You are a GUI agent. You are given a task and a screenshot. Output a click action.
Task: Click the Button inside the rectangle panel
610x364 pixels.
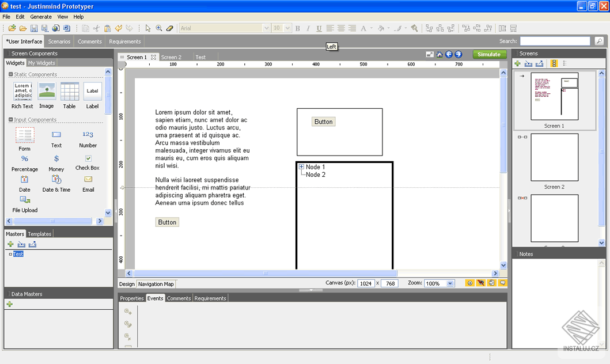tap(324, 122)
